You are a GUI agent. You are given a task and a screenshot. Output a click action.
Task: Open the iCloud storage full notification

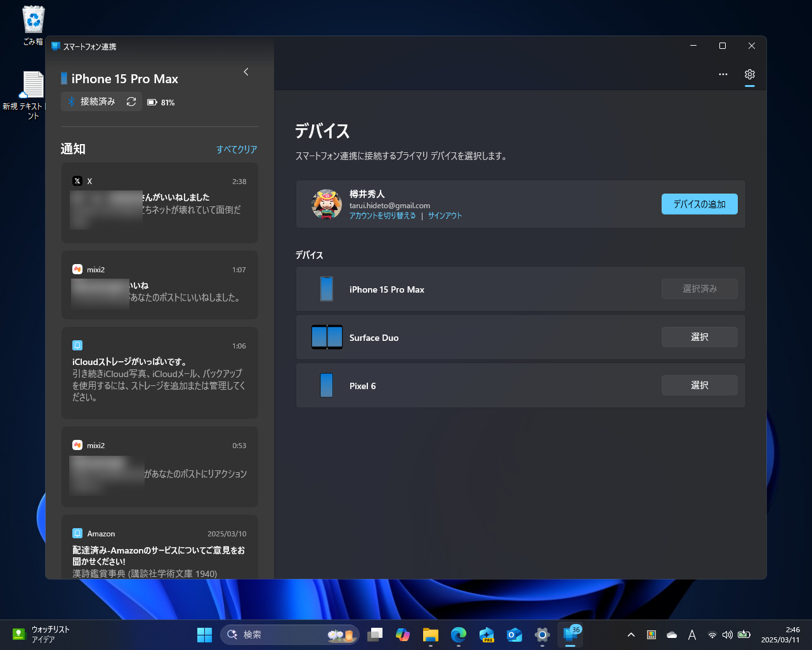pos(160,373)
